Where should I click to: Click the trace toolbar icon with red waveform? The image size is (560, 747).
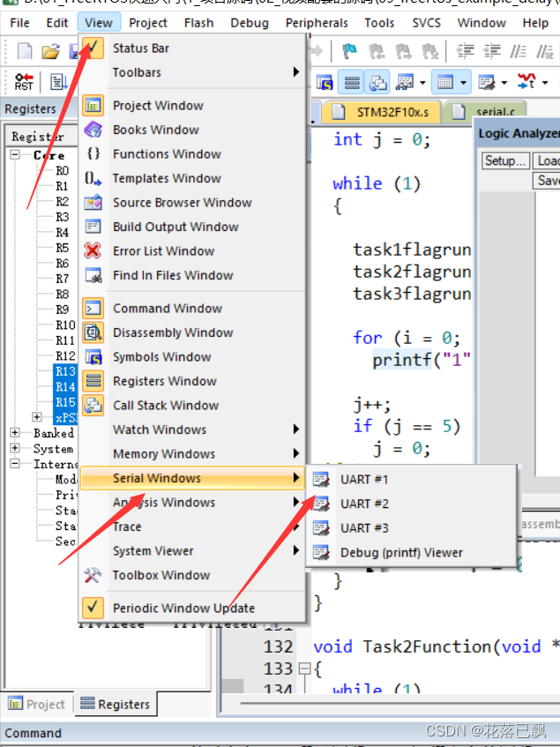click(x=526, y=81)
